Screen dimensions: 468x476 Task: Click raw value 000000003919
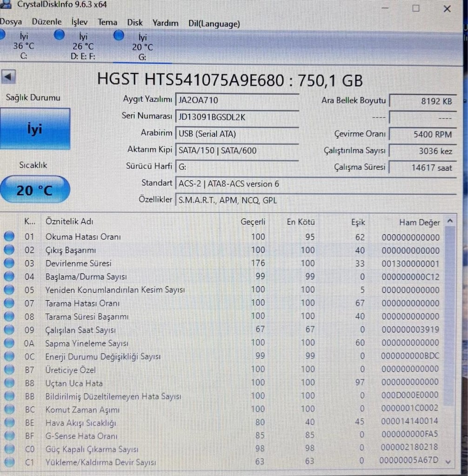tap(410, 330)
